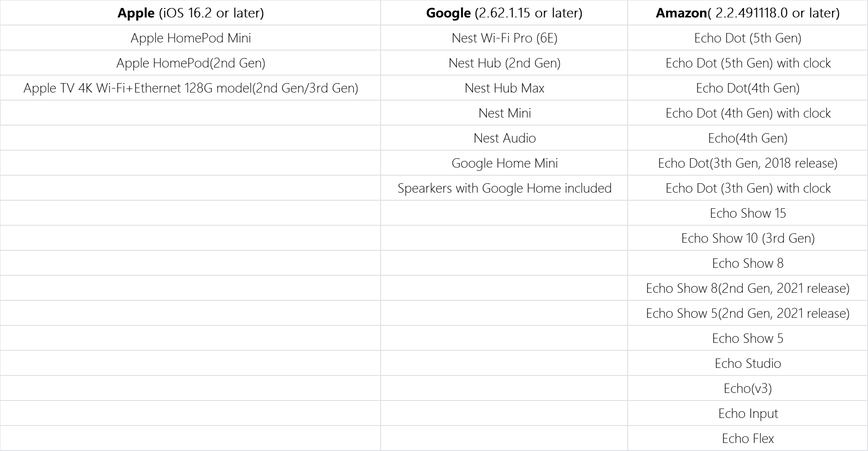The image size is (868, 451).
Task: Click the Nest Audio cell
Action: coord(504,138)
